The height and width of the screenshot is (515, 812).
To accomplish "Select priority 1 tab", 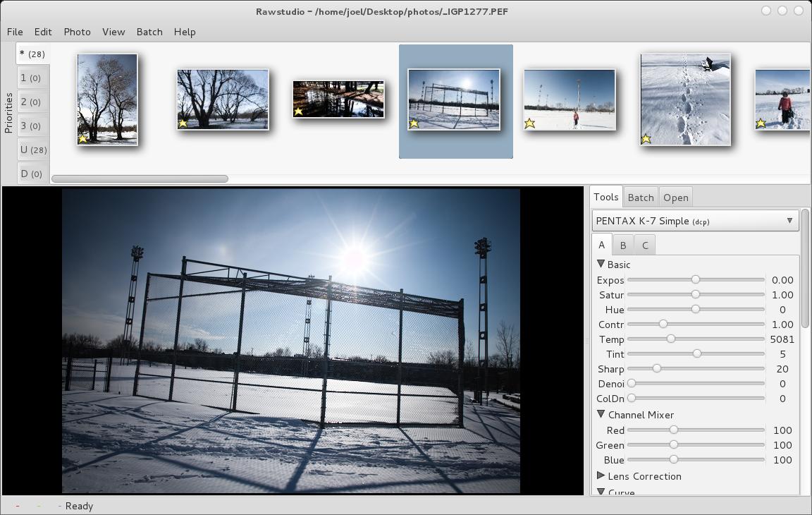I will 32,78.
